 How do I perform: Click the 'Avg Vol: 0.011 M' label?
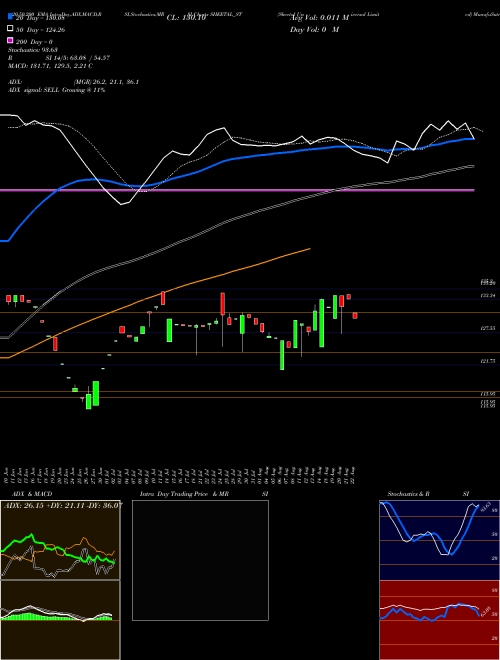point(319,18)
